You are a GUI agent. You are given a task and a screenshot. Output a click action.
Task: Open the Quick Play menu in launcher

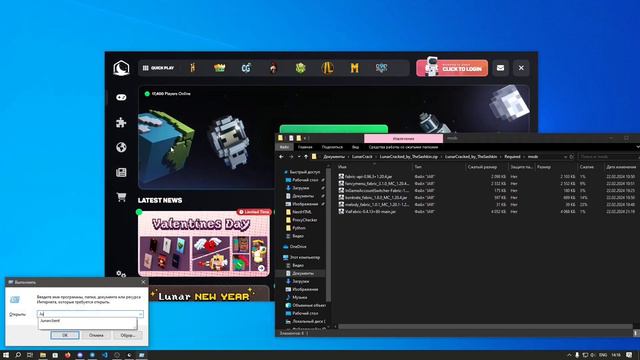click(158, 68)
